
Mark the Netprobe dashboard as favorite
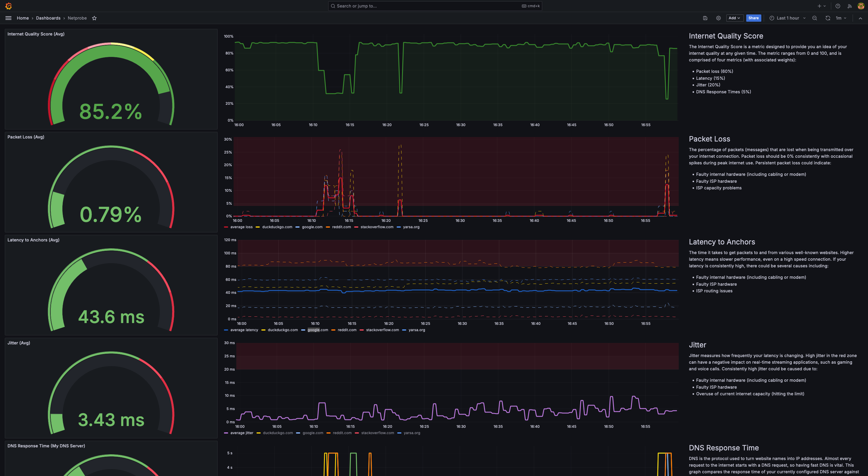94,18
